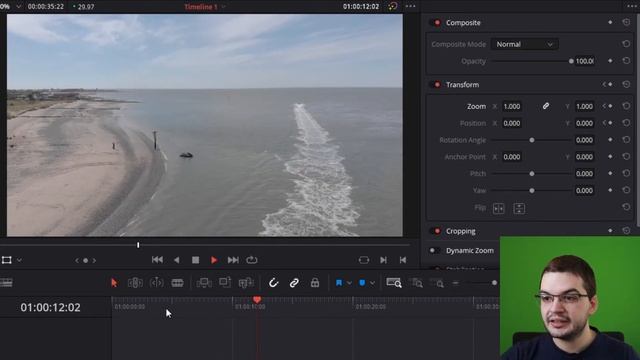Click the Opacity slider handle
The width and height of the screenshot is (640, 360).
click(x=571, y=61)
